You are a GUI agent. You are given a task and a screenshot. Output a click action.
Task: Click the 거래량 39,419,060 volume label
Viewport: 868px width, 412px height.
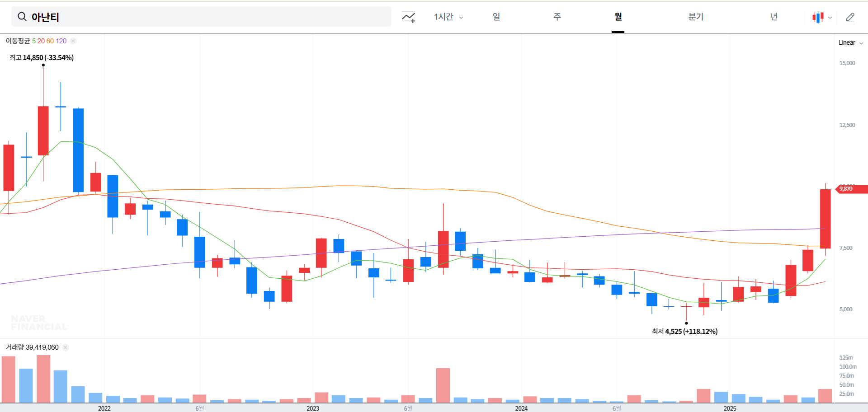(x=32, y=347)
